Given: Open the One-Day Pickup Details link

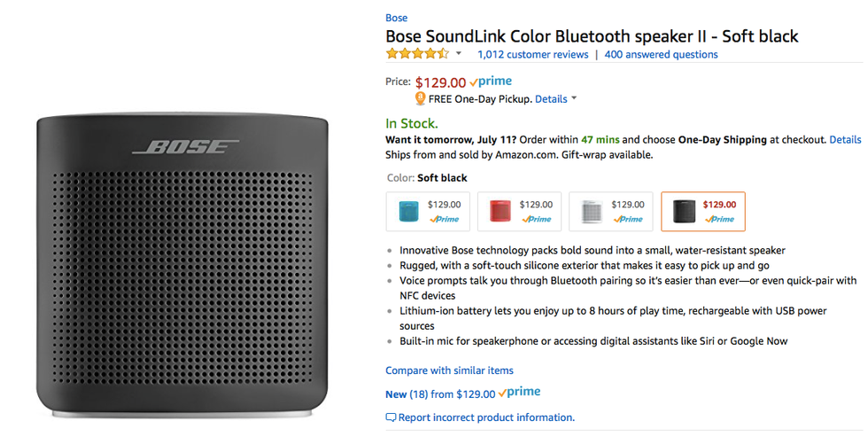Looking at the screenshot, I should pyautogui.click(x=551, y=99).
